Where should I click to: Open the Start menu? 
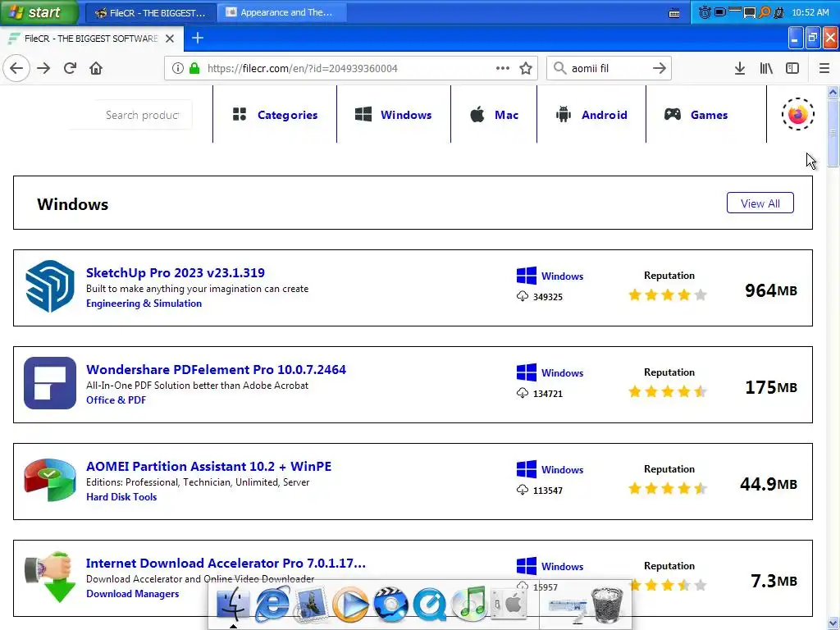pyautogui.click(x=39, y=11)
